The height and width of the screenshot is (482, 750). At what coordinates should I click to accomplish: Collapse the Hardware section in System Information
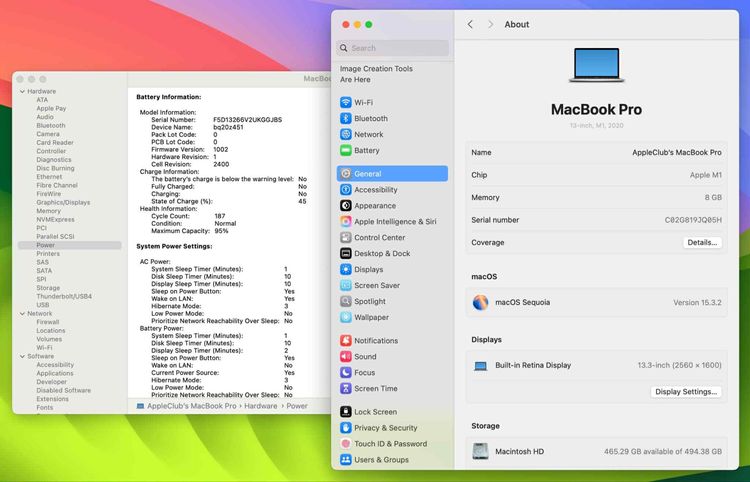pos(22,91)
